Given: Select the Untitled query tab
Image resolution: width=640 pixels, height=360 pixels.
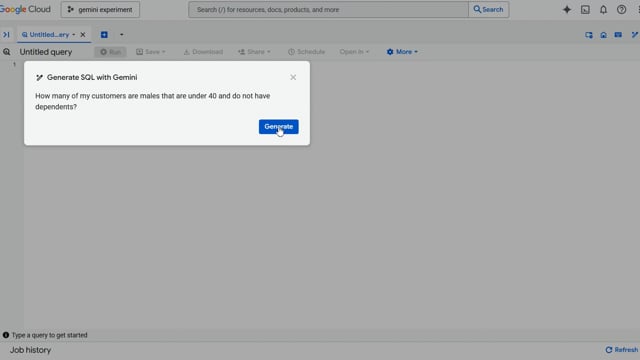Looking at the screenshot, I should click(x=46, y=35).
